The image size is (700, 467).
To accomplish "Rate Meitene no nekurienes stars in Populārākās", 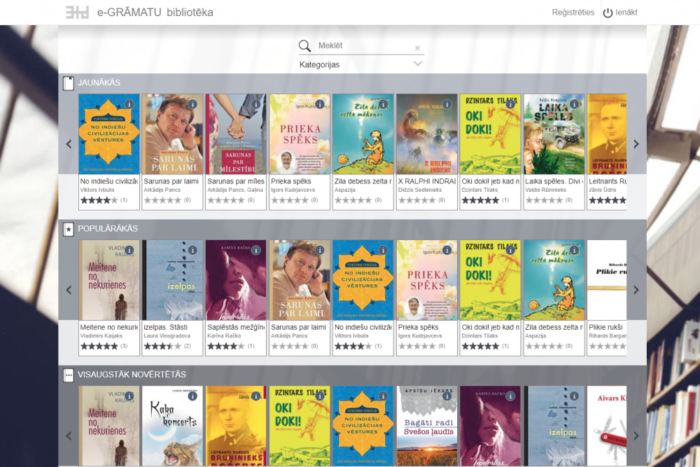I will coord(99,346).
